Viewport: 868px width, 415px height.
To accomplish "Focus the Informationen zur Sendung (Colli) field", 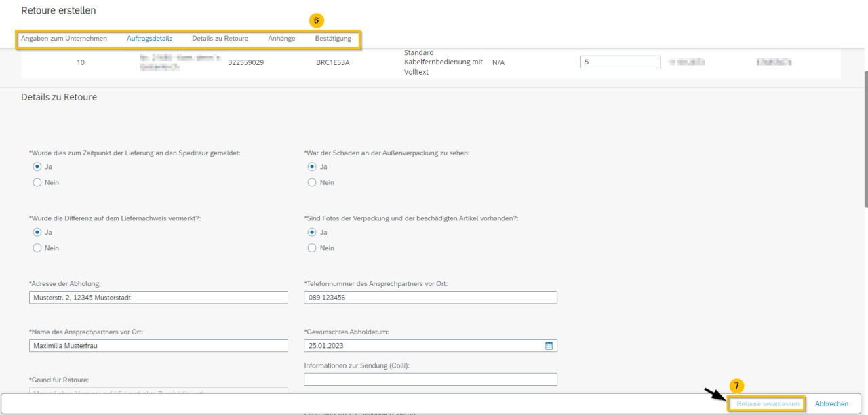I will click(x=431, y=379).
